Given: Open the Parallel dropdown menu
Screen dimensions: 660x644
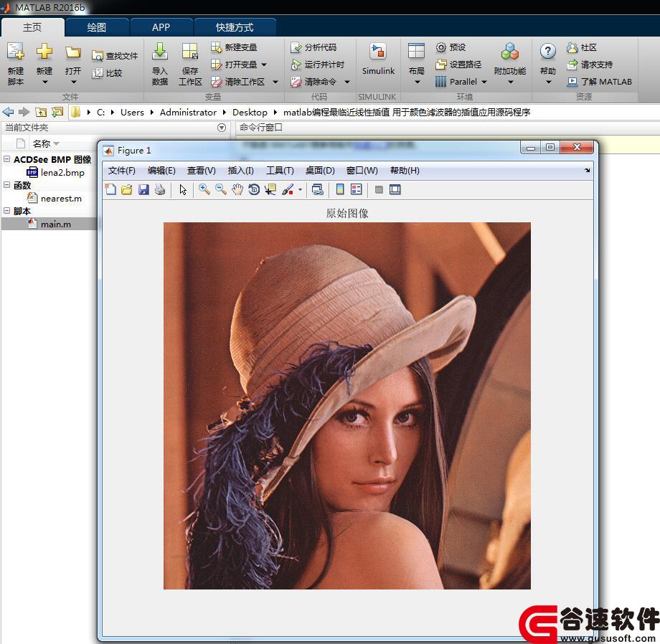Looking at the screenshot, I should (484, 82).
